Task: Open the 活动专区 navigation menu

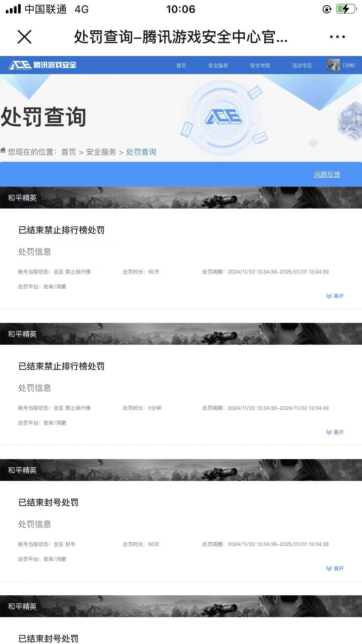Action: tap(302, 65)
